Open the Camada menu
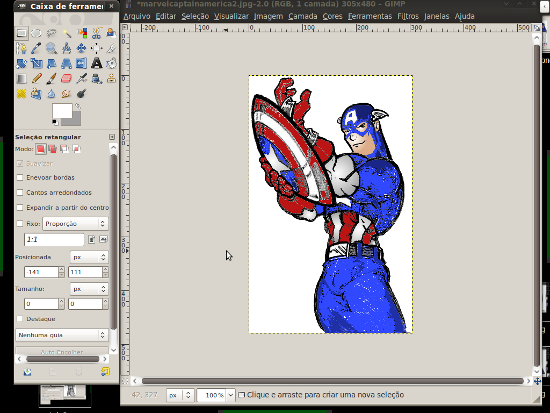 303,16
